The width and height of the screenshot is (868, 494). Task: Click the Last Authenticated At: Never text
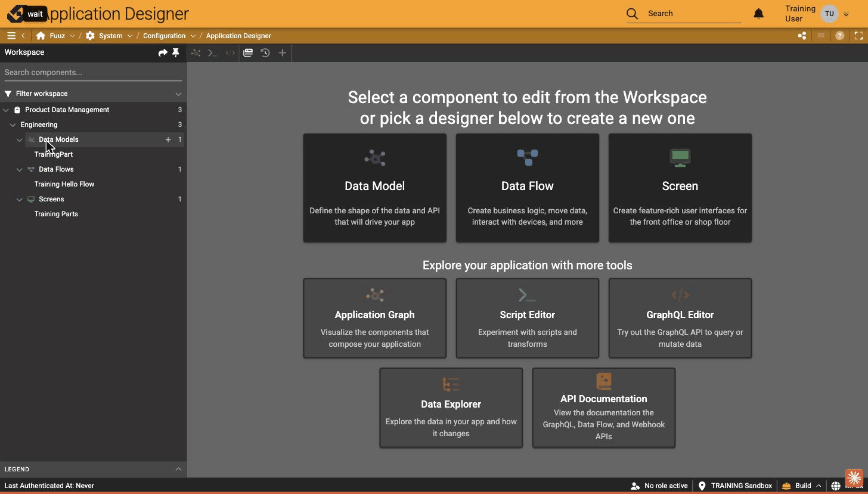[49, 486]
